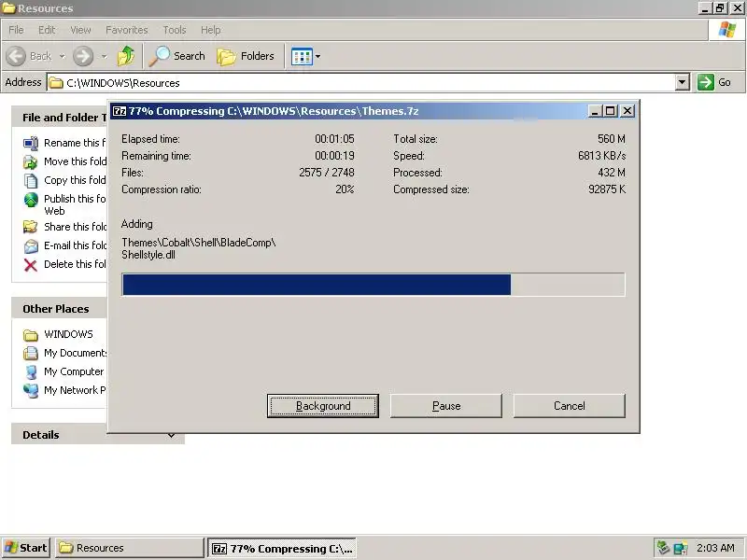This screenshot has height=560, width=747.
Task: Open the Help menu
Action: click(x=211, y=30)
